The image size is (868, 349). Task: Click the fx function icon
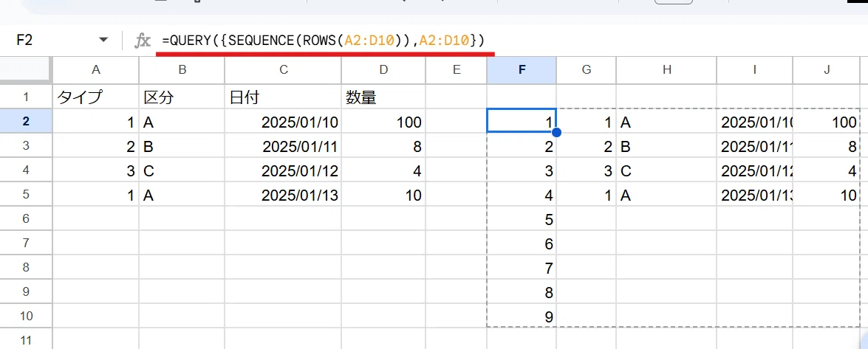143,41
